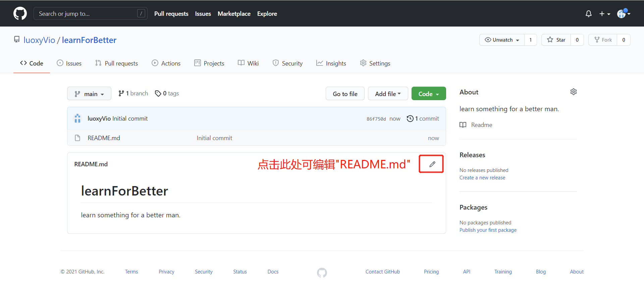Click the luoxyVio commit author avatar

(x=77, y=118)
